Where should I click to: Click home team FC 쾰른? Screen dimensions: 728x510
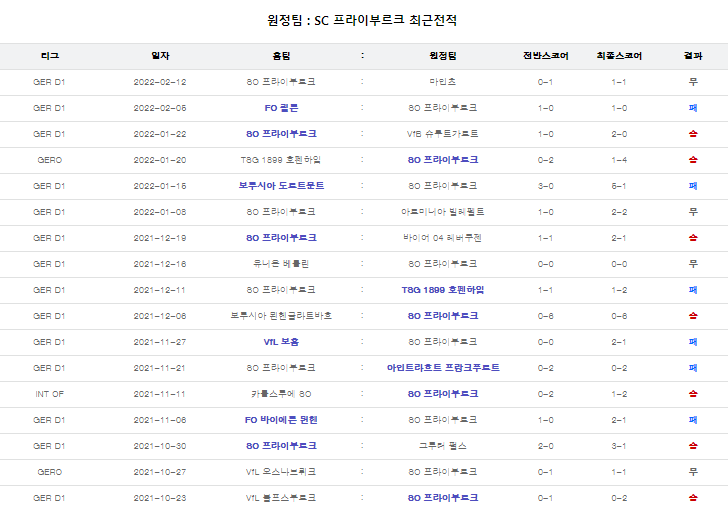(281, 108)
